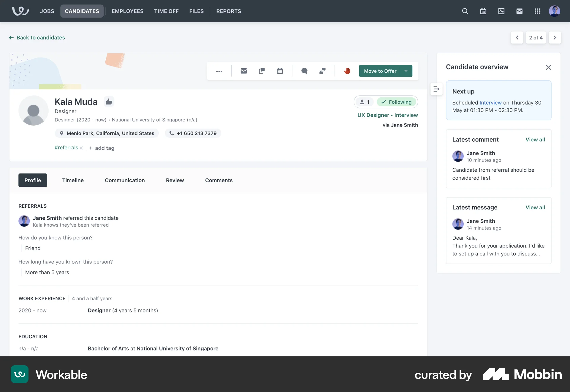Open the calendar icon in top navigation

coord(483,11)
